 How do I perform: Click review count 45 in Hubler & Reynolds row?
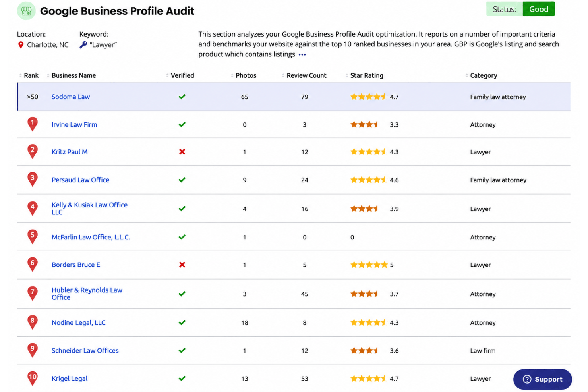(304, 294)
